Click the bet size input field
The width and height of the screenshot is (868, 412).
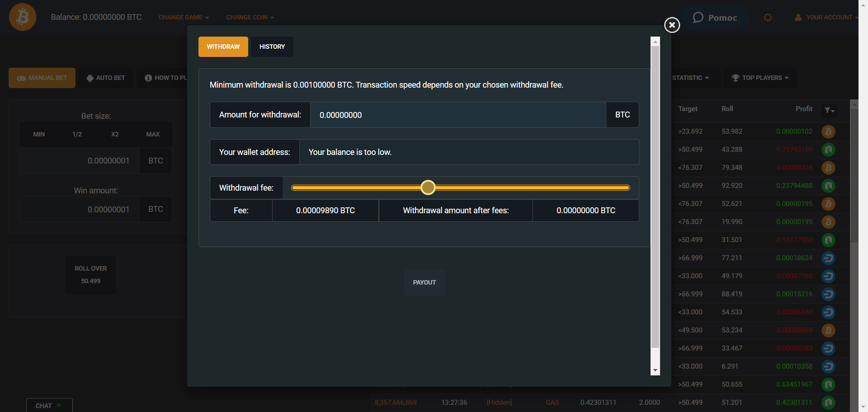pyautogui.click(x=79, y=161)
